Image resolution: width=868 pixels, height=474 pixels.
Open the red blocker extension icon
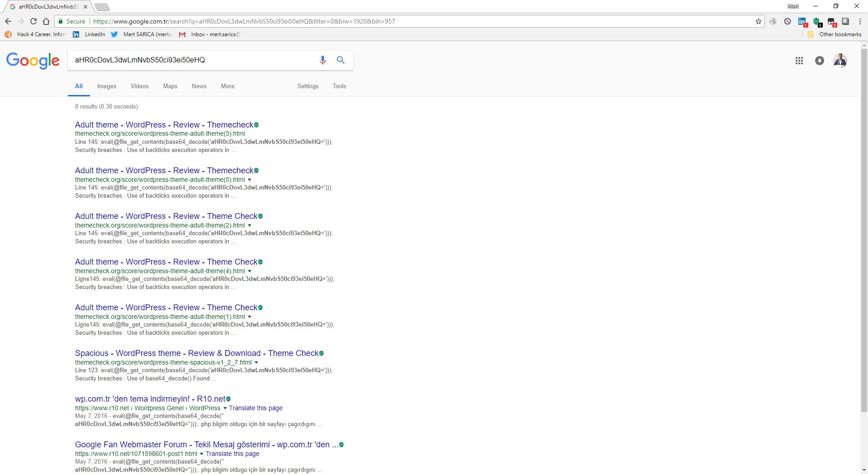(788, 21)
